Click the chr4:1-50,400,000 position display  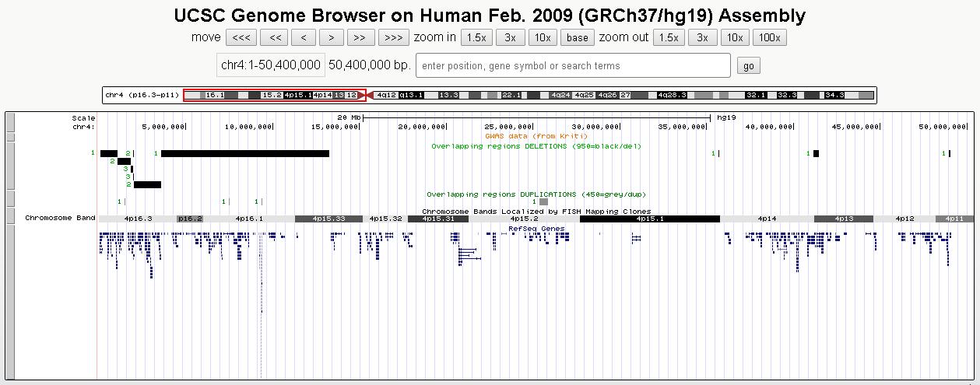[x=270, y=66]
